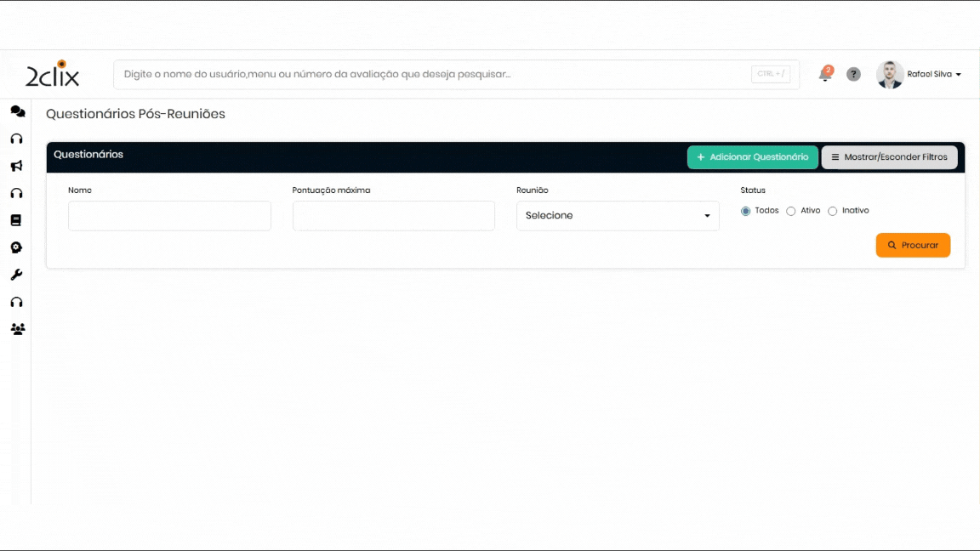Click the Adicionar Questionário button
Screen dimensions: 980x551
[752, 157]
